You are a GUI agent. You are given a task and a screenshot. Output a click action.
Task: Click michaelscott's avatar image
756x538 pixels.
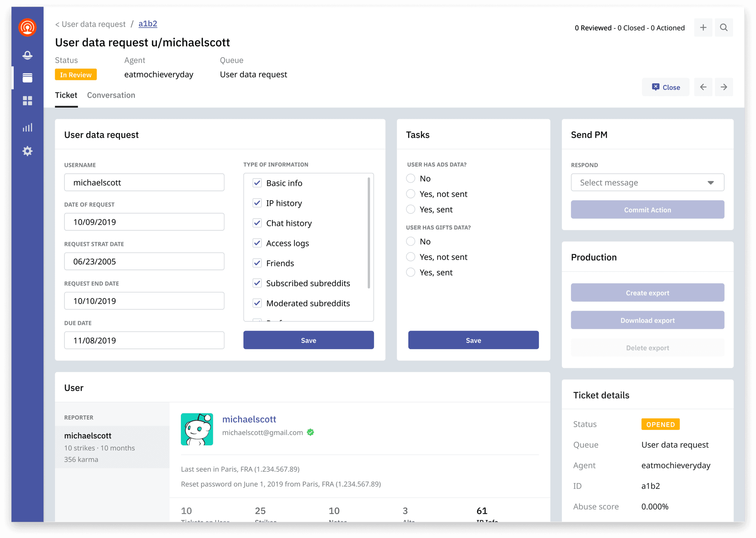(197, 429)
